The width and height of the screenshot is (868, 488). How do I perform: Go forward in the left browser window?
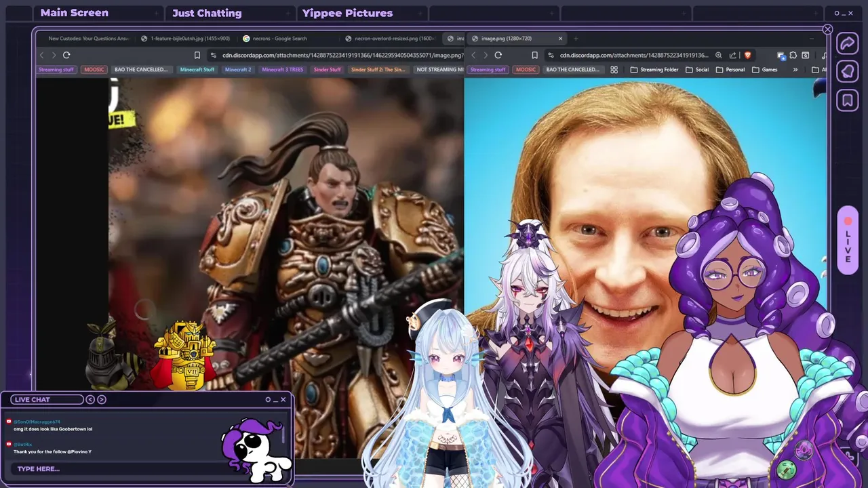tap(54, 55)
